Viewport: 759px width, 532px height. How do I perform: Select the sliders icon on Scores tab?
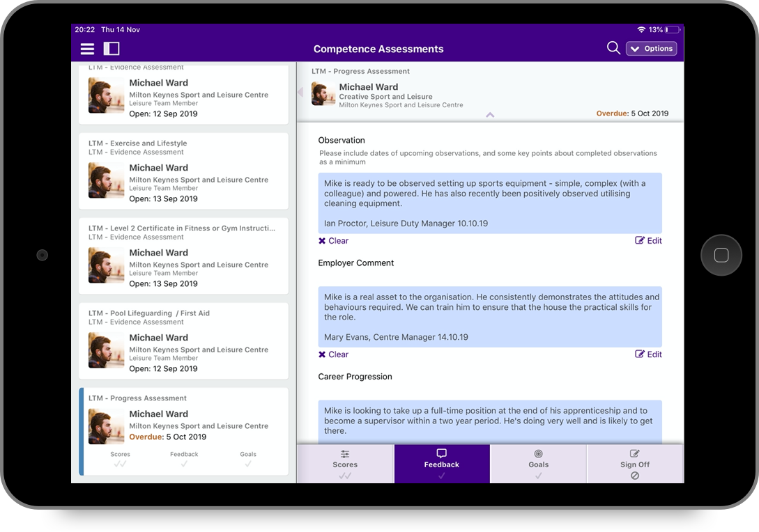345,453
